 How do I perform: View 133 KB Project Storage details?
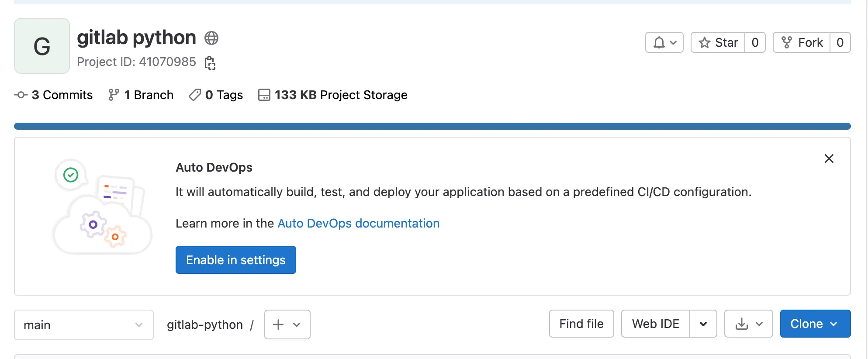[332, 95]
